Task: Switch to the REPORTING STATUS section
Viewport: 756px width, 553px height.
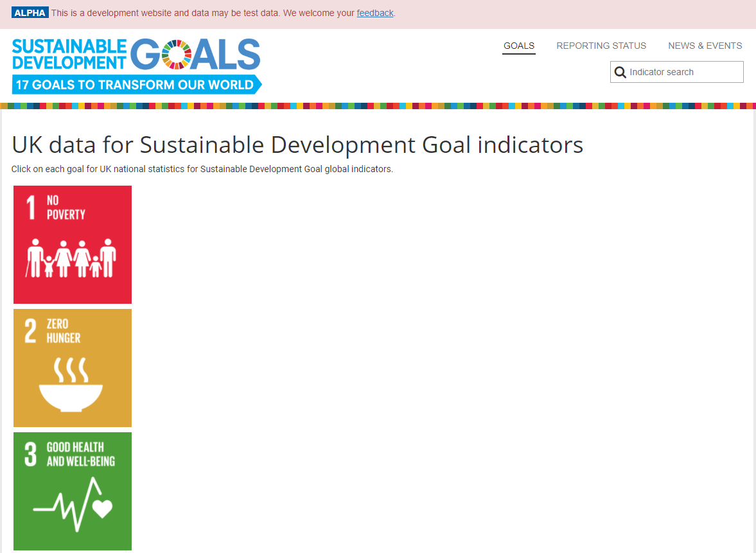Action: [x=601, y=46]
